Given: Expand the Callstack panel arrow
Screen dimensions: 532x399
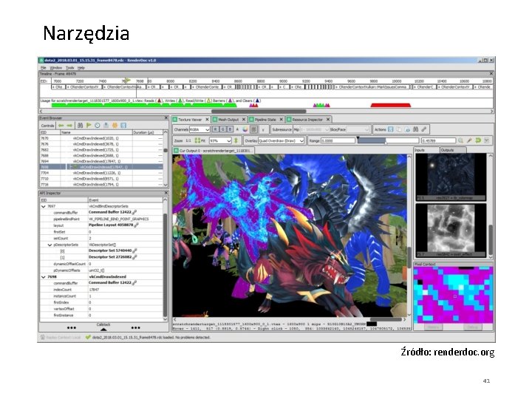Looking at the screenshot, I should click(x=103, y=329).
